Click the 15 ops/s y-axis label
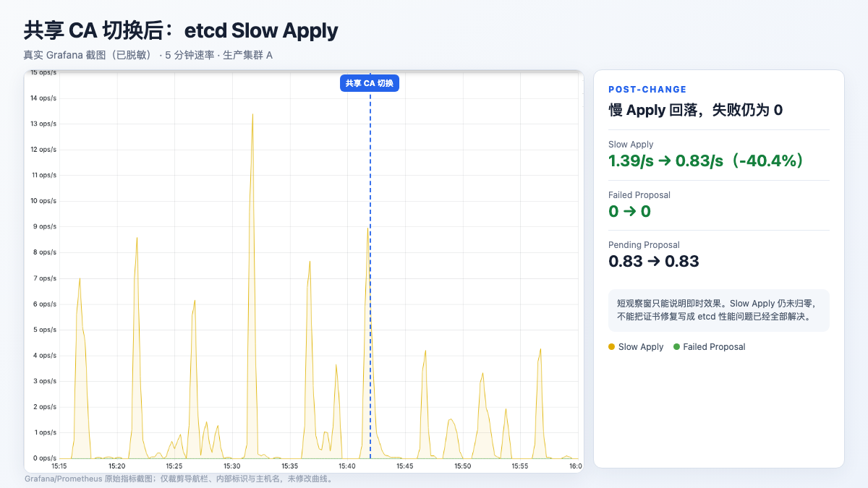This screenshot has width=868, height=488. click(43, 73)
